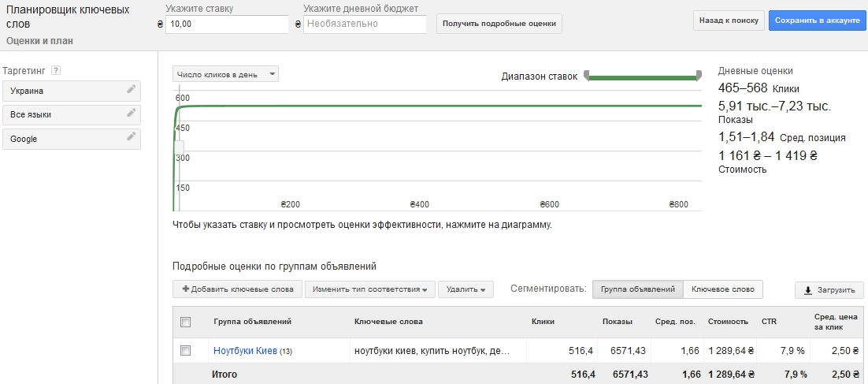Check the Ноутбуки Киев row checkbox

(186, 350)
